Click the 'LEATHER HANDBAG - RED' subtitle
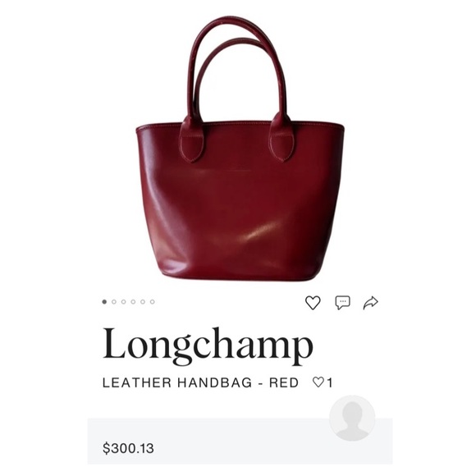This screenshot has width=476, height=476. pos(201,382)
